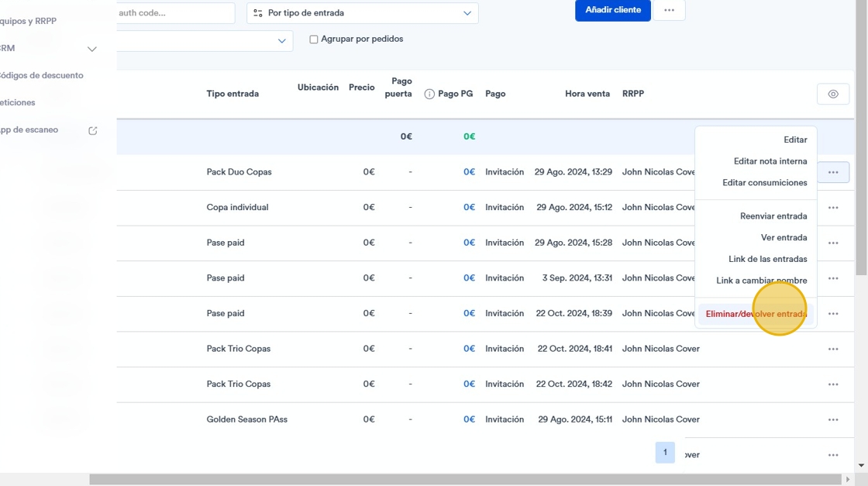This screenshot has width=868, height=486.
Task: Select Editar consumiciones menu option
Action: (764, 183)
